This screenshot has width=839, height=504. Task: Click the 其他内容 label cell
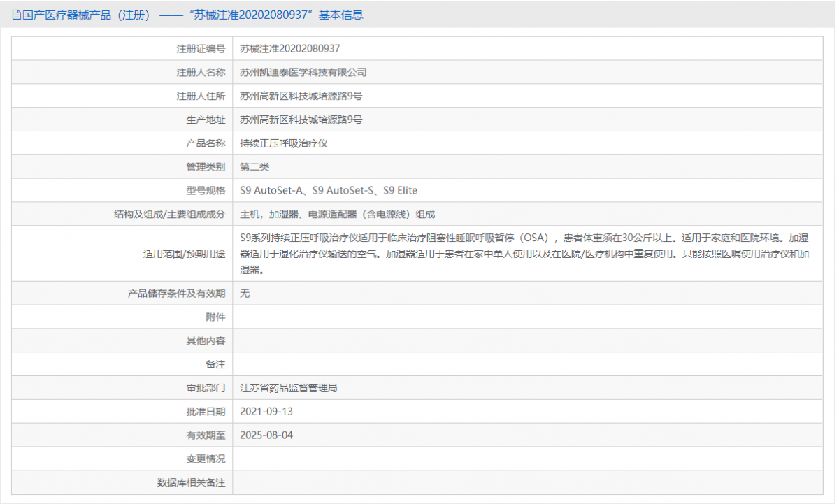click(x=122, y=340)
